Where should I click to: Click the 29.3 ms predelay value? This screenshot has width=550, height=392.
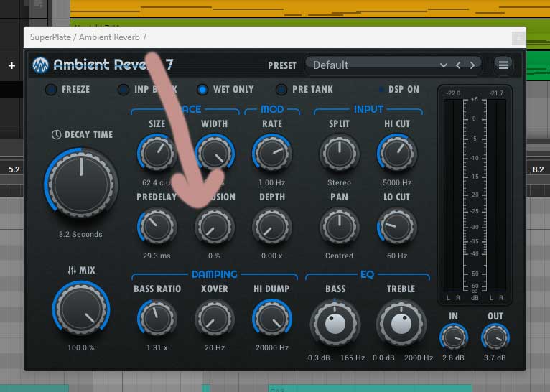point(157,256)
